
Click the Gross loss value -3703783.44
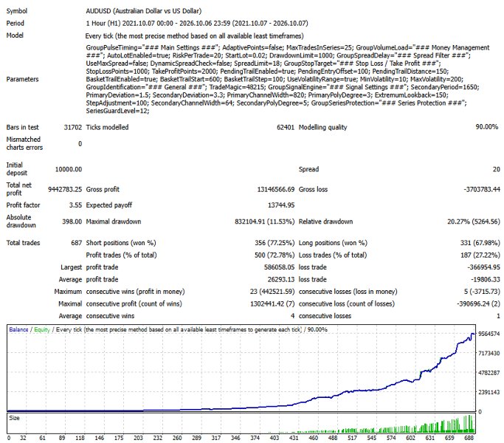[x=482, y=190]
